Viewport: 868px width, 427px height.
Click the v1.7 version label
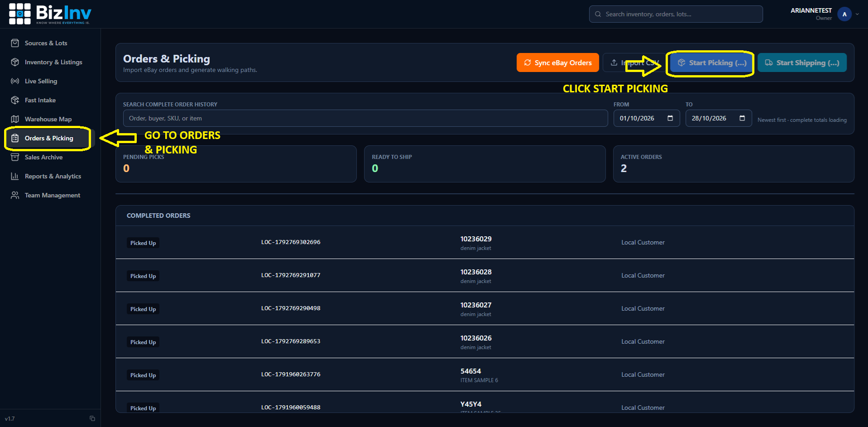pyautogui.click(x=10, y=419)
